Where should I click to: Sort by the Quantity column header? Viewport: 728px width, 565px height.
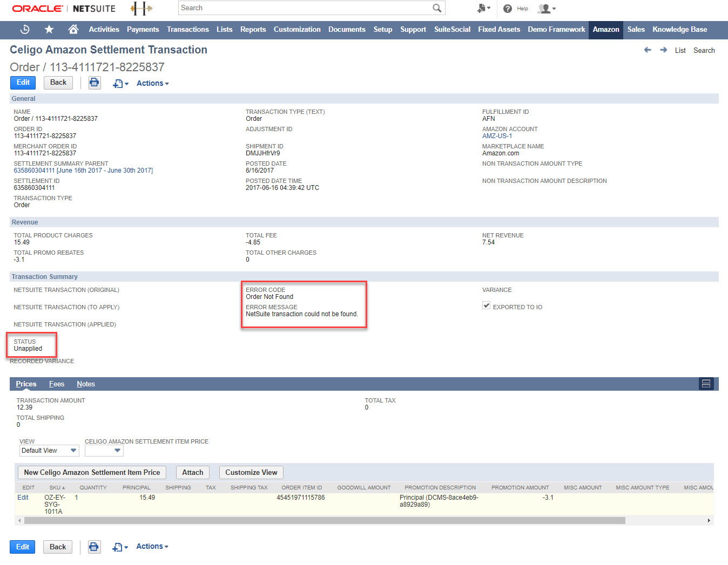click(x=93, y=487)
